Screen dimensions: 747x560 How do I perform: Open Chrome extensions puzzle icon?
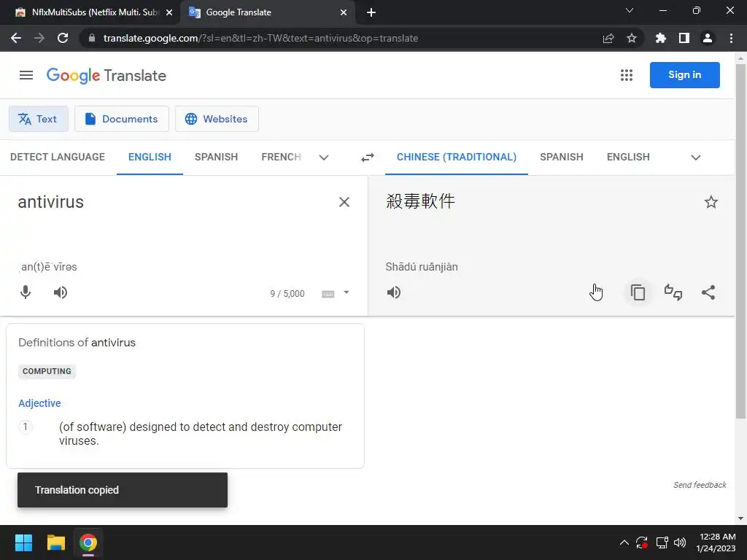[x=660, y=38]
